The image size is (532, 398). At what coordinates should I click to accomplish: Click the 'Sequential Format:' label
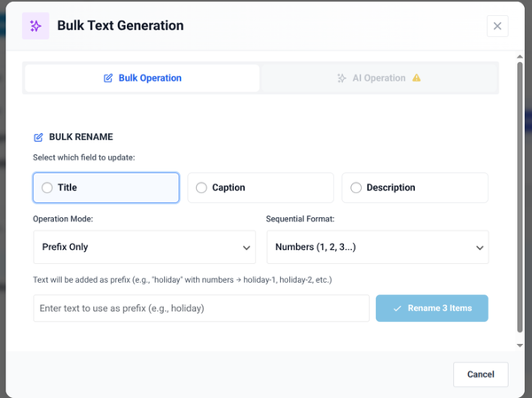(300, 219)
